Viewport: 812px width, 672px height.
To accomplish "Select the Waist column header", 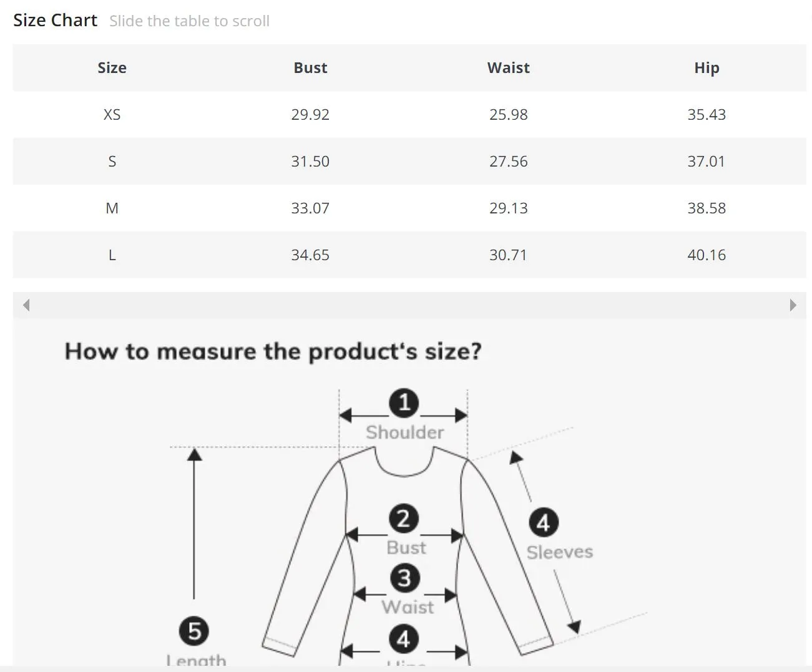I will coord(509,68).
